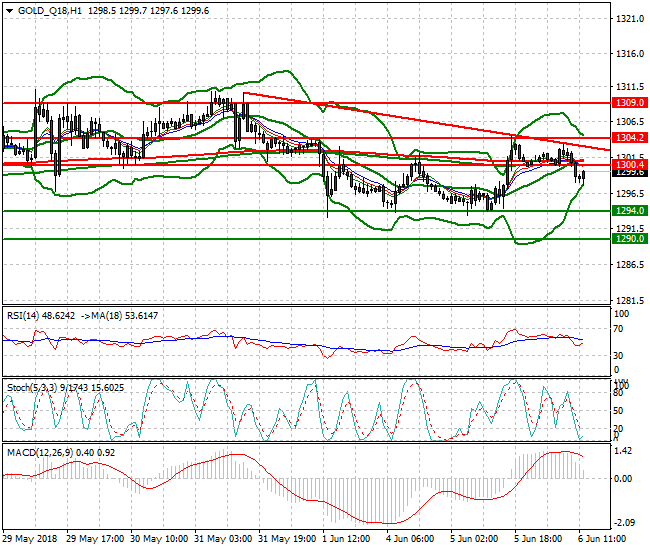
Task: Click the 1316.0 price scale value
Action: click(630, 53)
